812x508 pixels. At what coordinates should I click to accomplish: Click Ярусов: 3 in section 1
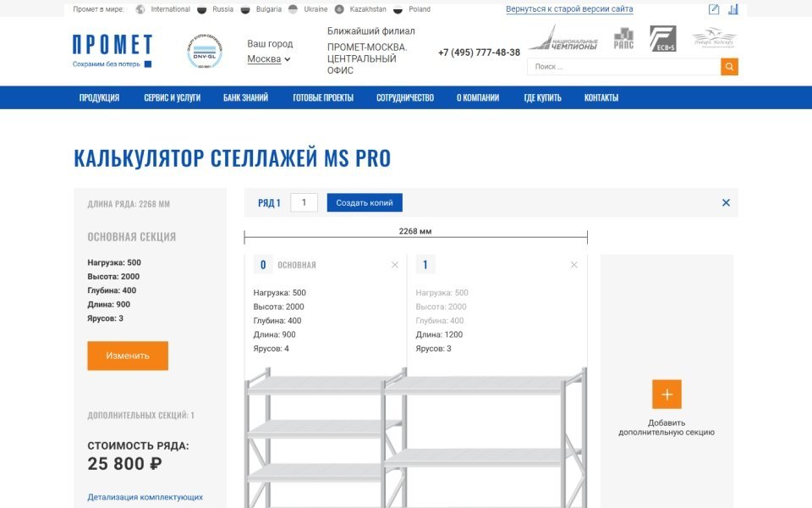[x=433, y=349]
